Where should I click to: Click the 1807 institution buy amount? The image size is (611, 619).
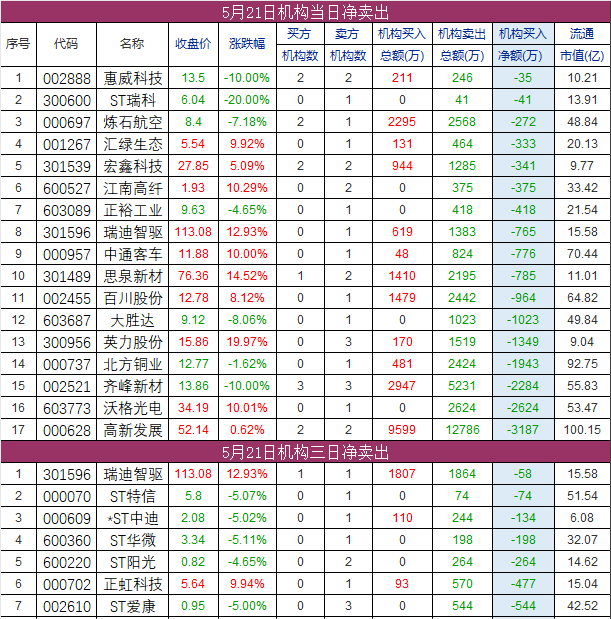(402, 474)
